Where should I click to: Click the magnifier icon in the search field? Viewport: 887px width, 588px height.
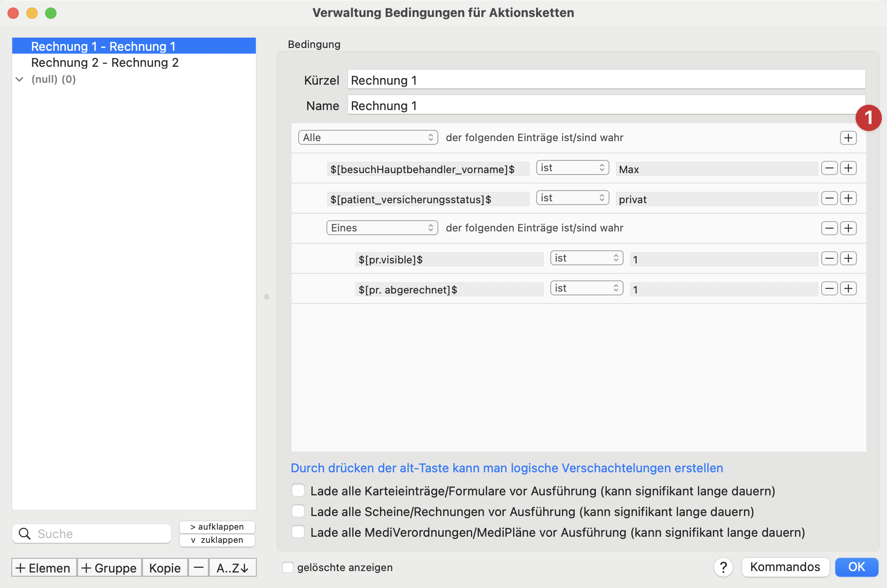[24, 533]
